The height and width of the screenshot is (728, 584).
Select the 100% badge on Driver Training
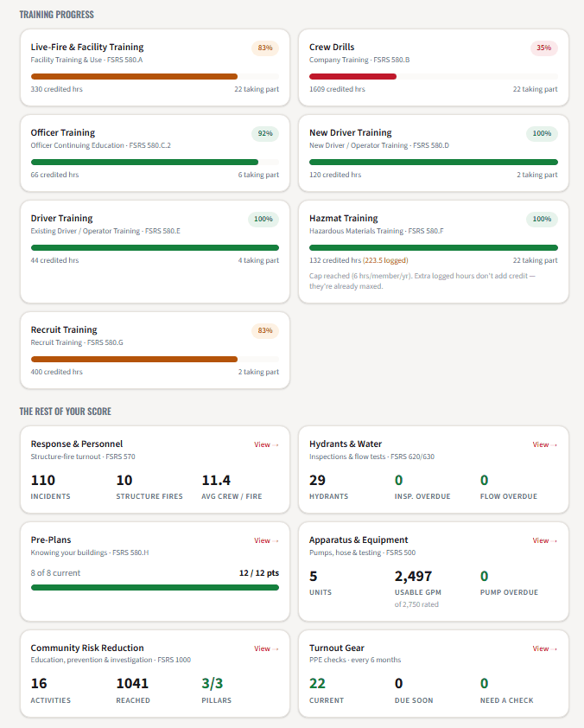pos(263,219)
